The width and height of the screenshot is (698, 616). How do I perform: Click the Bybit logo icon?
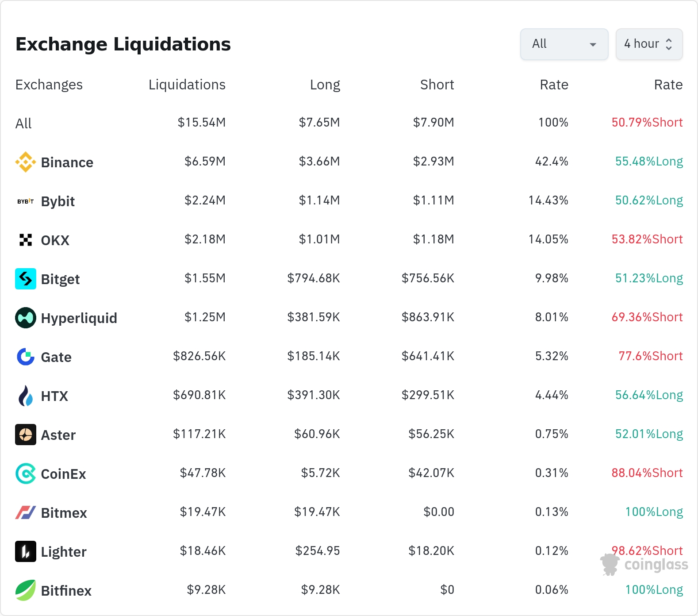point(26,201)
